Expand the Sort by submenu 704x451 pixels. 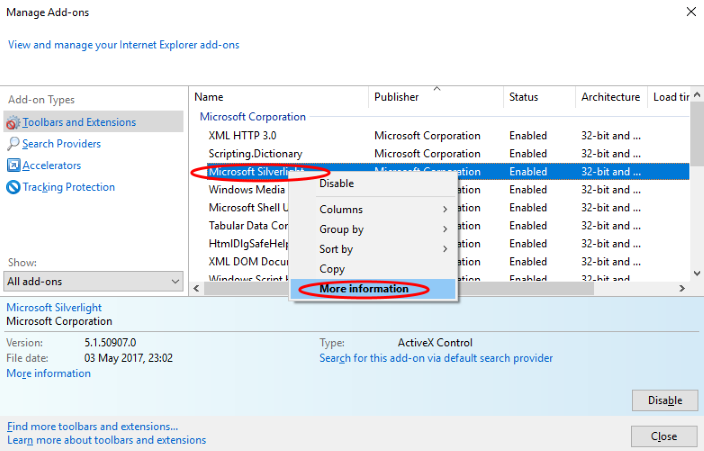(x=374, y=249)
